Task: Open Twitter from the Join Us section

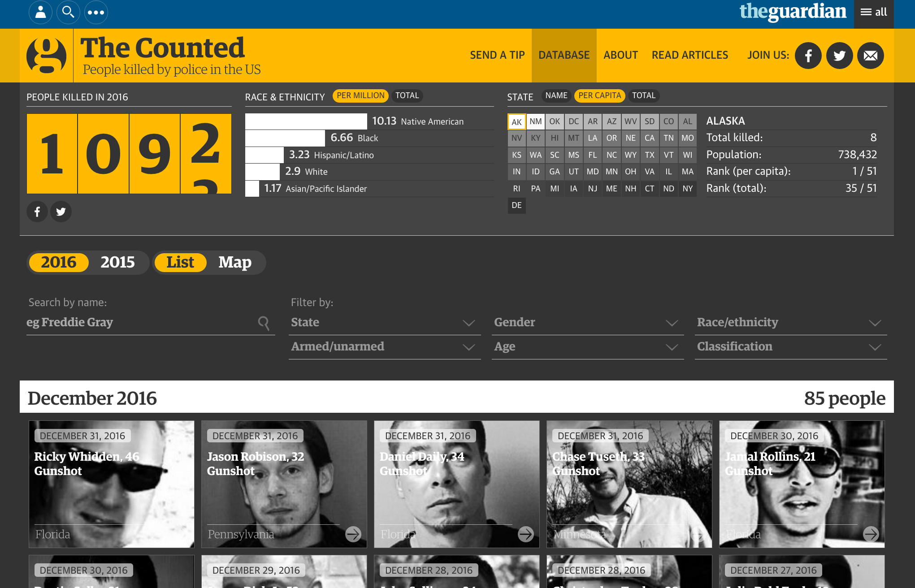Action: (839, 56)
